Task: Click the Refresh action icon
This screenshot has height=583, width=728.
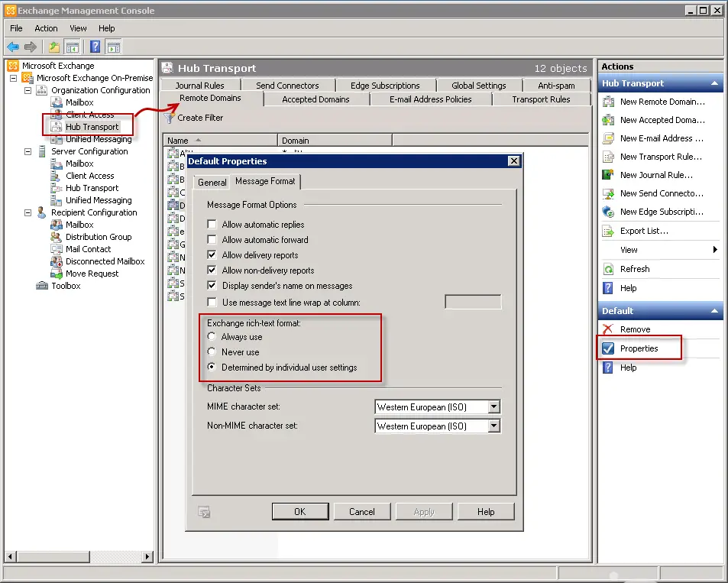Action: [608, 269]
